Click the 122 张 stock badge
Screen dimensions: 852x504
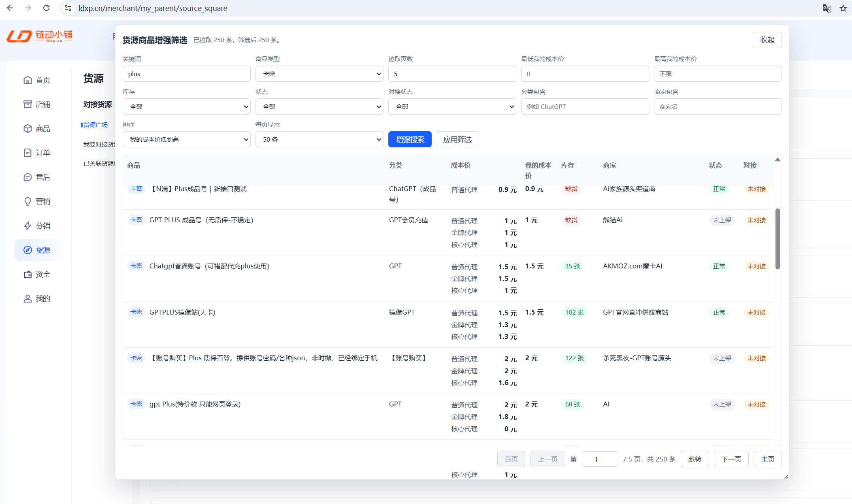tap(574, 358)
